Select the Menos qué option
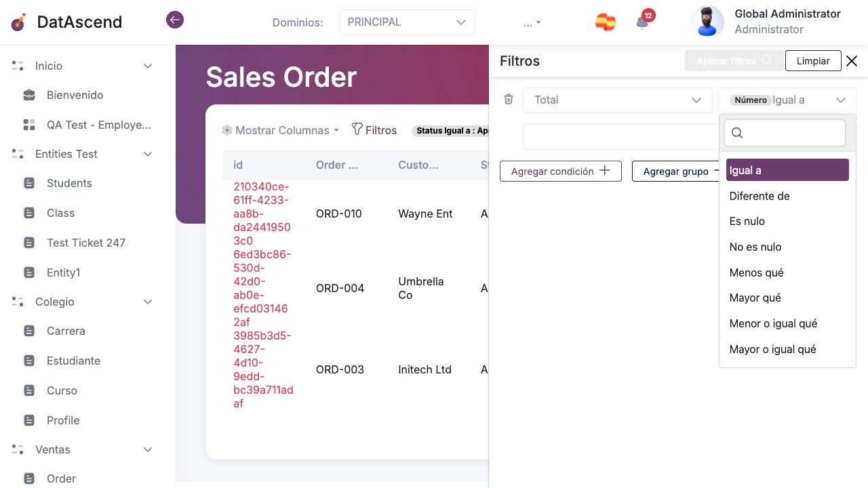This screenshot has width=868, height=488. (x=787, y=272)
